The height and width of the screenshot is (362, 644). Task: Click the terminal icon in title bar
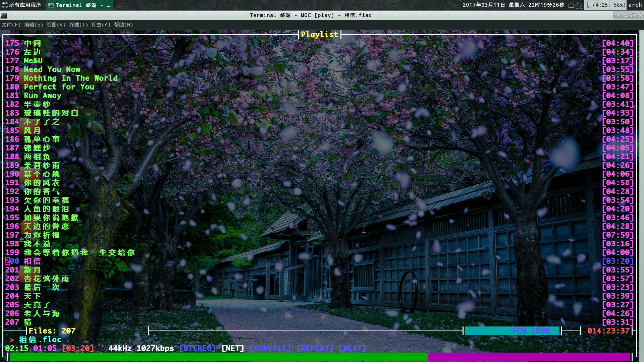(x=4, y=15)
